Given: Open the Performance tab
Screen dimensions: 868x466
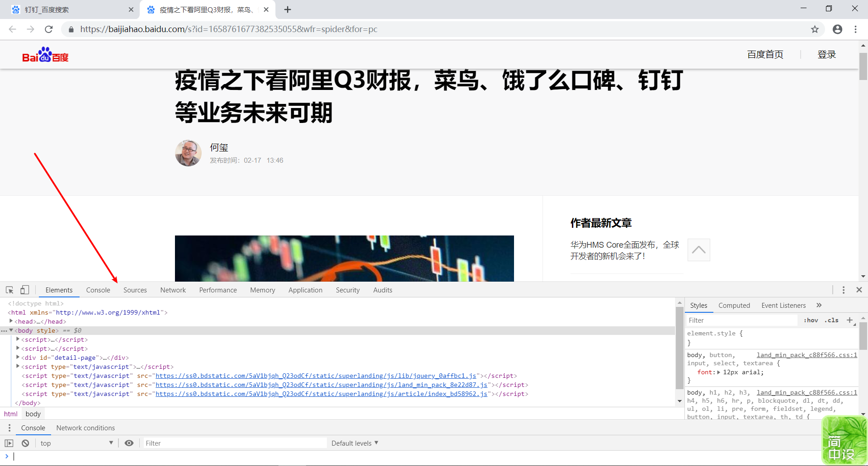Looking at the screenshot, I should (x=218, y=290).
